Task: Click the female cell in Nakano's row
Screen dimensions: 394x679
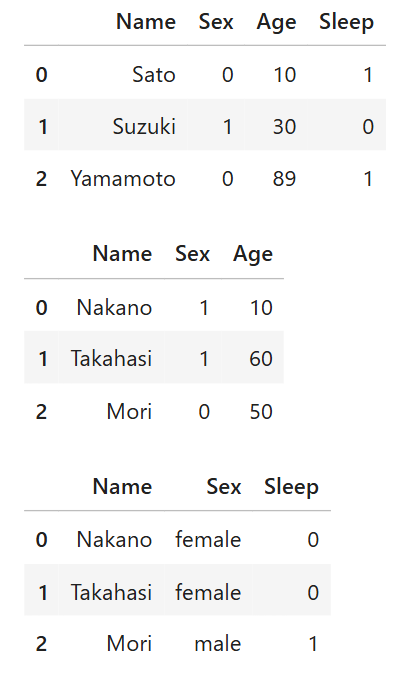Action: (x=208, y=540)
